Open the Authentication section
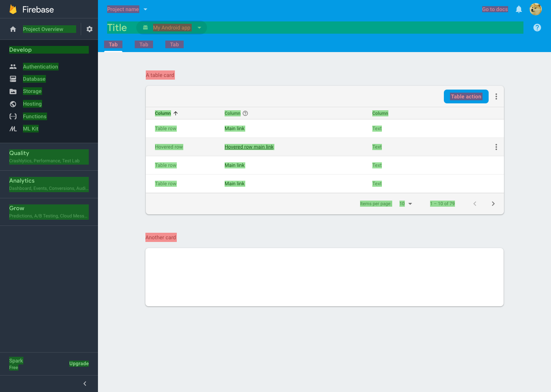The width and height of the screenshot is (551, 392). 40,67
